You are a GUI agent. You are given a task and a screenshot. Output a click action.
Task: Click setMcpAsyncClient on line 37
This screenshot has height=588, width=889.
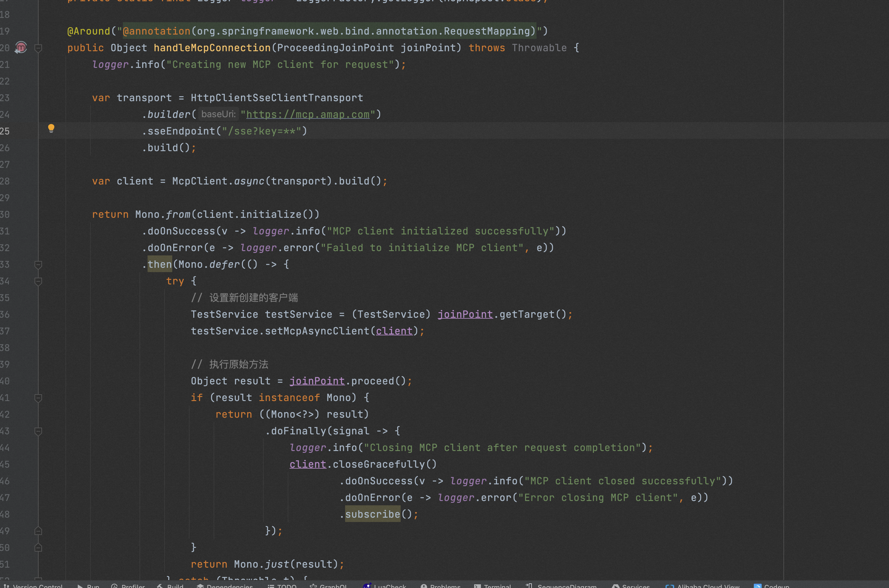click(317, 331)
